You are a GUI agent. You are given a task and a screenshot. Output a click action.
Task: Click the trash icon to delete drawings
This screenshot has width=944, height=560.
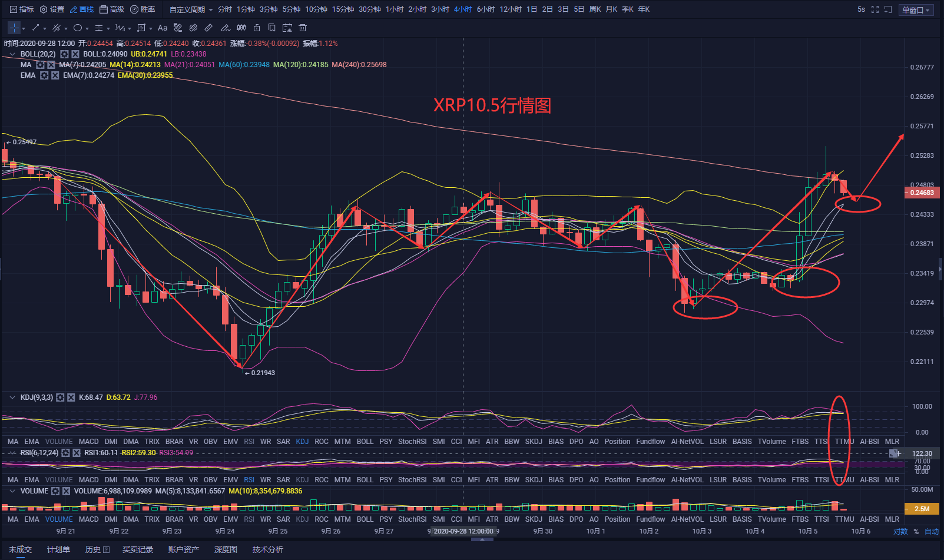pyautogui.click(x=303, y=28)
